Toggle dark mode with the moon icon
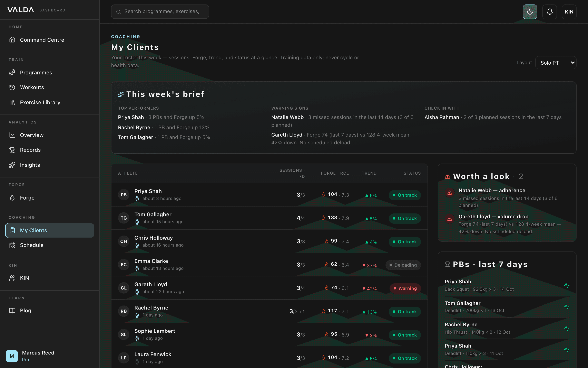Screen dimensions: 588x368 tap(530, 12)
